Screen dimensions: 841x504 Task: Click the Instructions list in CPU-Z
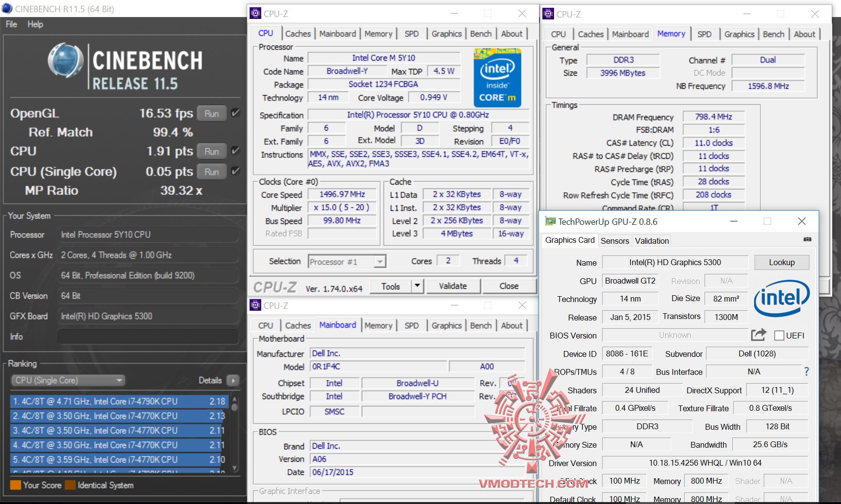[x=419, y=159]
